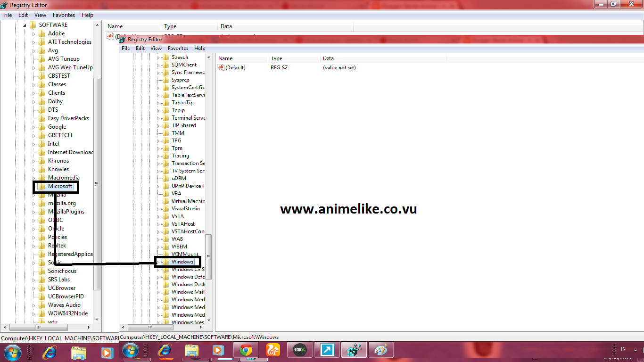Click the Speech folder icon in front tree
Screen dimensions: 644x362
click(x=165, y=57)
